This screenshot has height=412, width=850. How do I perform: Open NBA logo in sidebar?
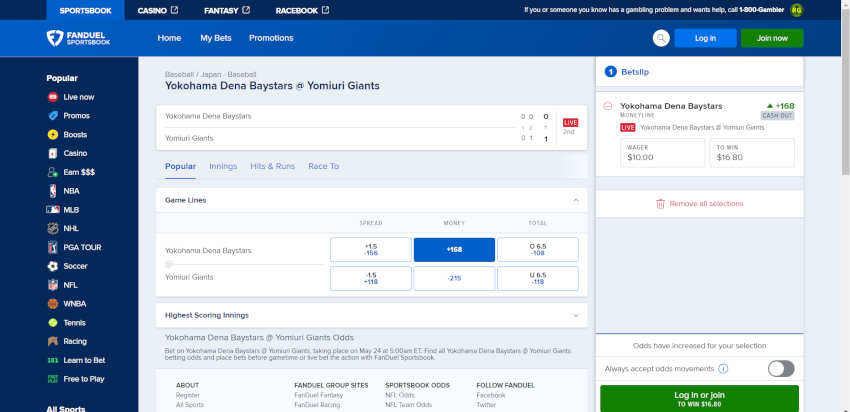pyautogui.click(x=53, y=191)
